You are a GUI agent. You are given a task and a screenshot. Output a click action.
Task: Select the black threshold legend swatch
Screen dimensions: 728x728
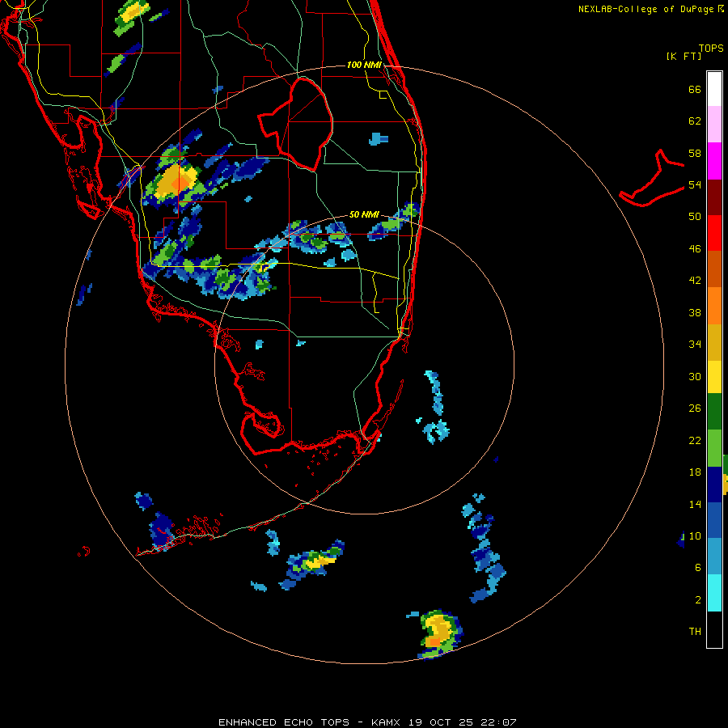pos(714,629)
